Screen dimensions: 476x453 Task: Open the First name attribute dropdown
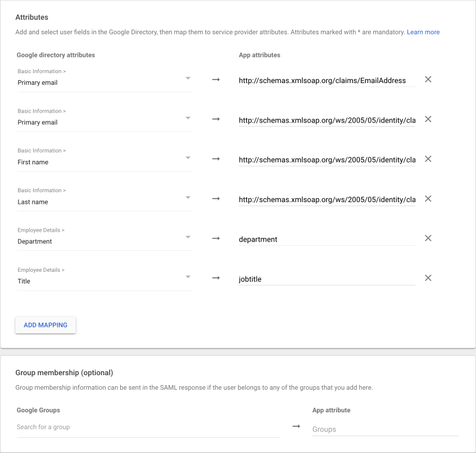click(x=104, y=161)
